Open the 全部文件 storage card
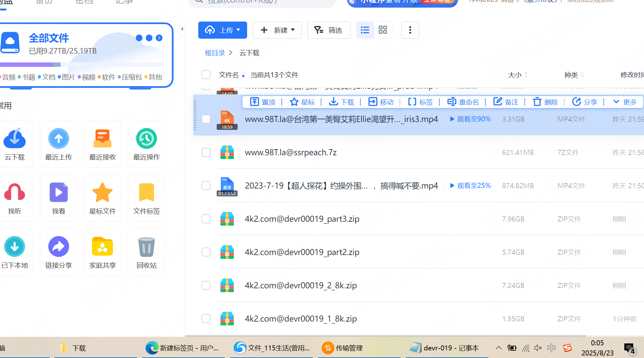Image resolution: width=644 pixels, height=358 pixels. 86,55
